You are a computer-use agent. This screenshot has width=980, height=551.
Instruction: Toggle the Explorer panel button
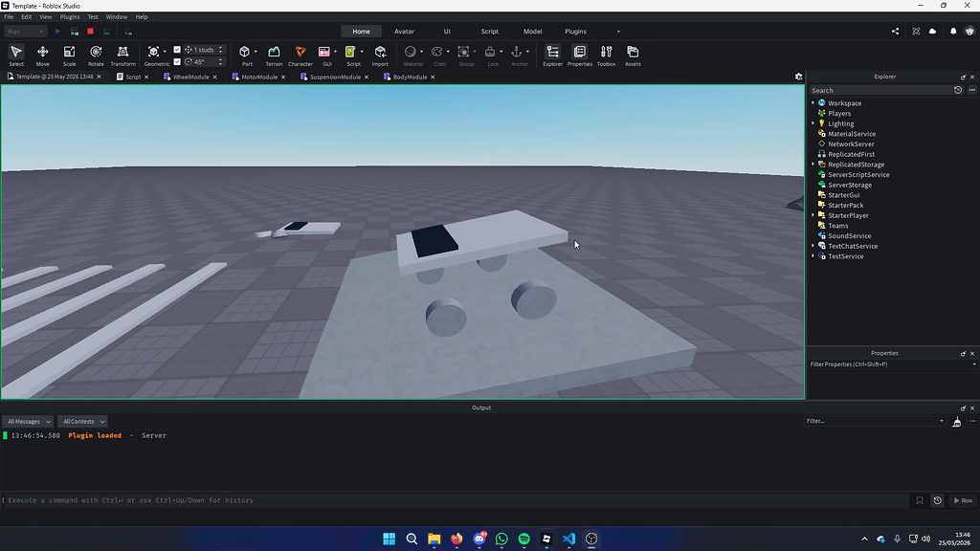coord(552,55)
